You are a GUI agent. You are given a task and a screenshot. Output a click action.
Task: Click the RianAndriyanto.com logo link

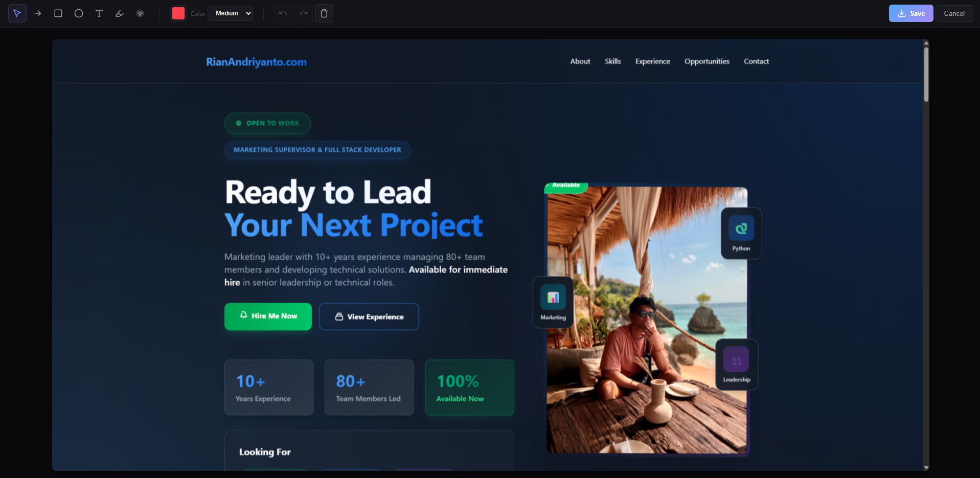[256, 62]
